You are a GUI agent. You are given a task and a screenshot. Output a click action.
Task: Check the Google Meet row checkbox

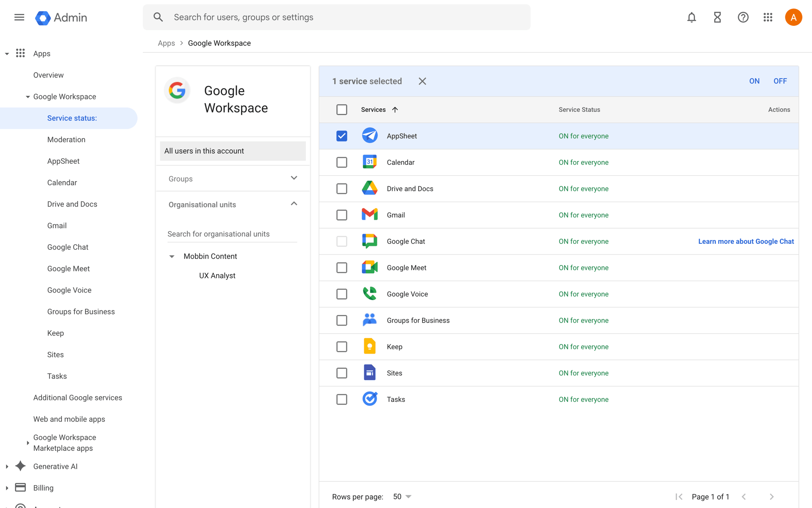click(342, 268)
